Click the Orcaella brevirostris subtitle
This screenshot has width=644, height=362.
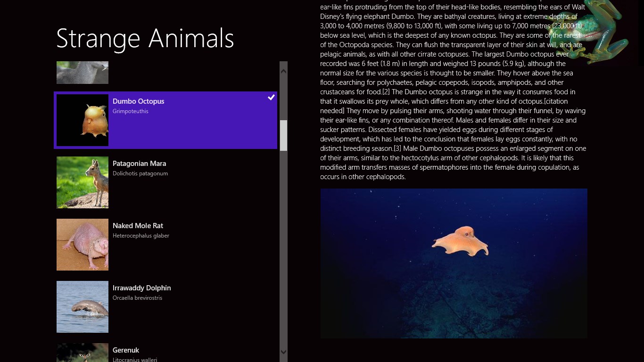pos(137,298)
